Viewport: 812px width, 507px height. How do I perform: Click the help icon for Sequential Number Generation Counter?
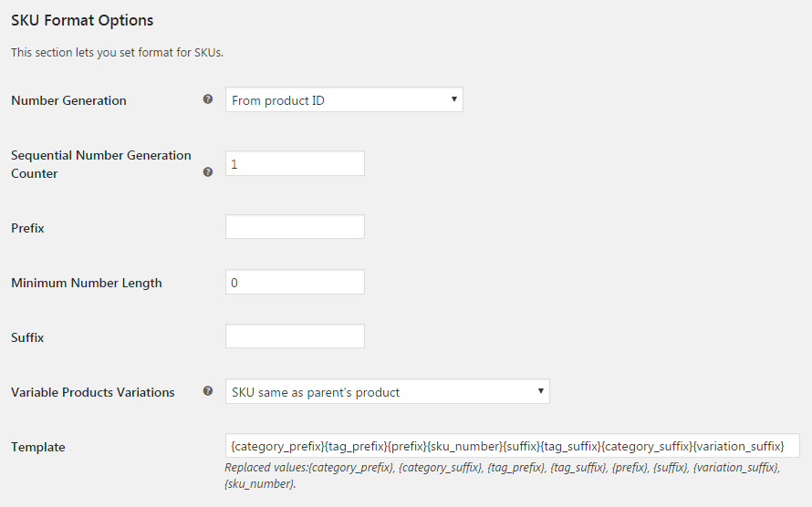click(x=208, y=171)
